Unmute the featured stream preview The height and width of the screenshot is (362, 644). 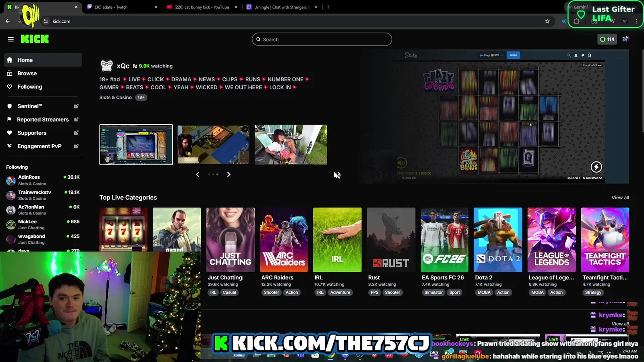337,175
